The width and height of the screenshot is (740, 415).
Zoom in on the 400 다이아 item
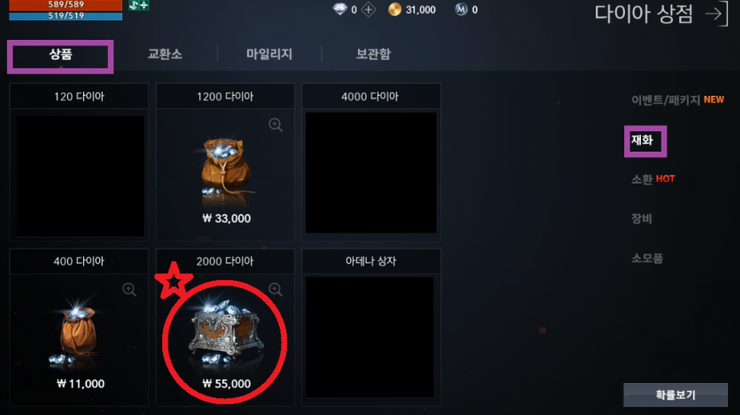click(129, 289)
